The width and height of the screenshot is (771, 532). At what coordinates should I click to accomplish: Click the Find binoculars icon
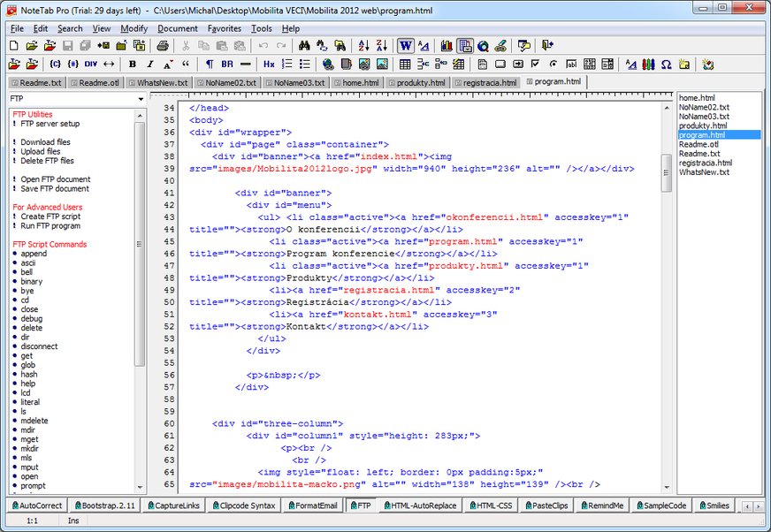pyautogui.click(x=303, y=45)
